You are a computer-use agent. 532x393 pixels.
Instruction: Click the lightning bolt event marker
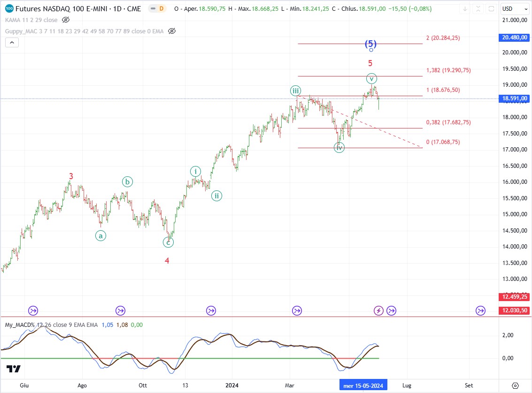tap(378, 310)
